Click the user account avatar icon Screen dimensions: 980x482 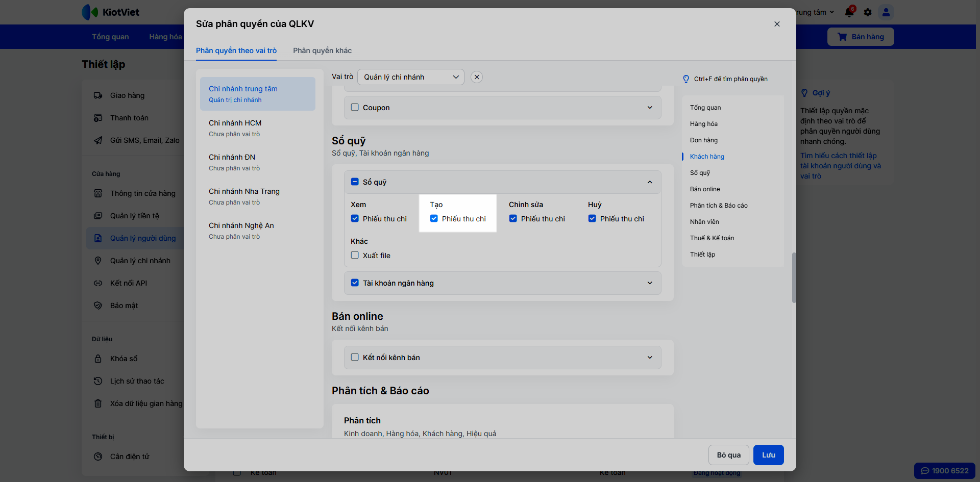tap(886, 12)
